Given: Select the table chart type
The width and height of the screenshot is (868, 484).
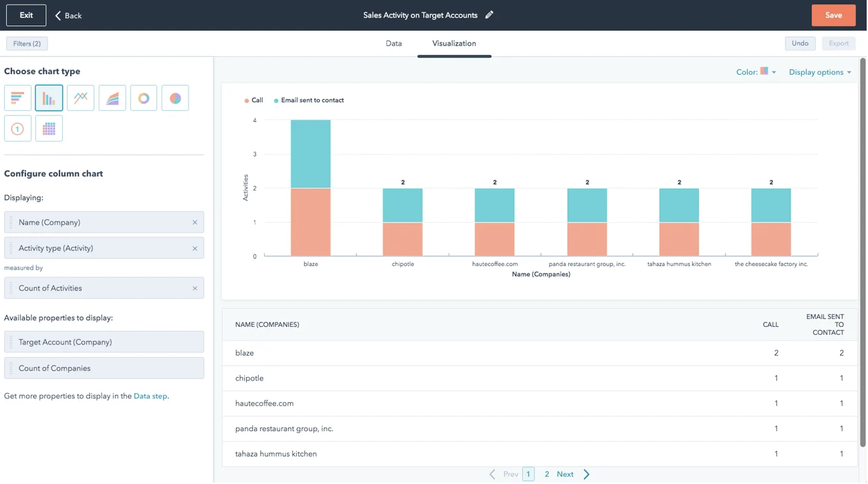Looking at the screenshot, I should (x=49, y=128).
